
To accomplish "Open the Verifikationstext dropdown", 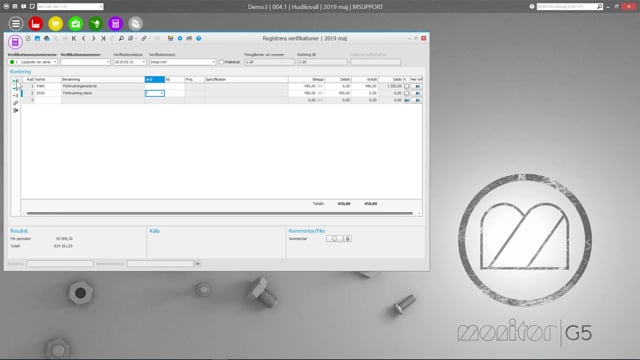I will click(213, 62).
